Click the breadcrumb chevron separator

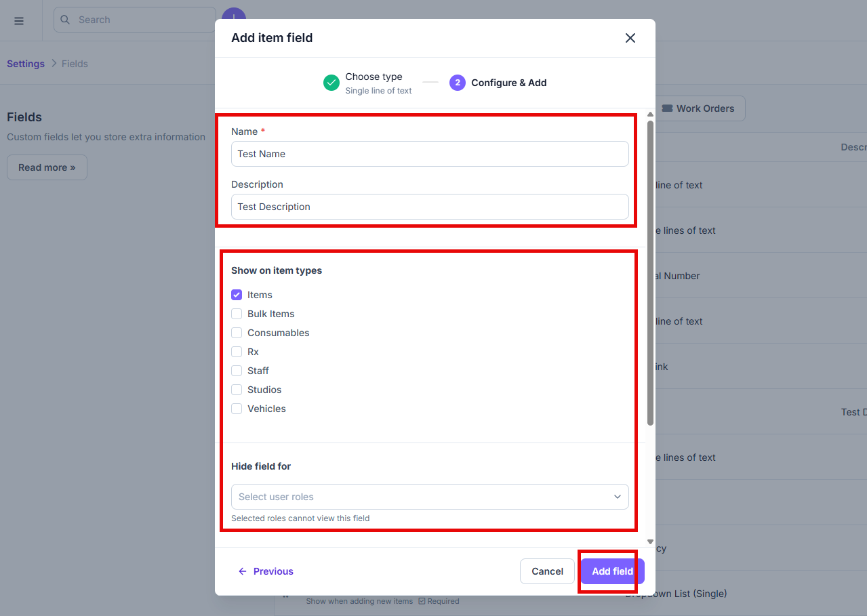pos(54,64)
